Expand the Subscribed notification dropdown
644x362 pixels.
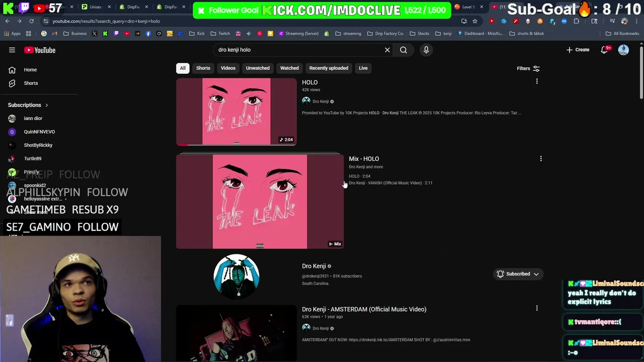[518, 274]
